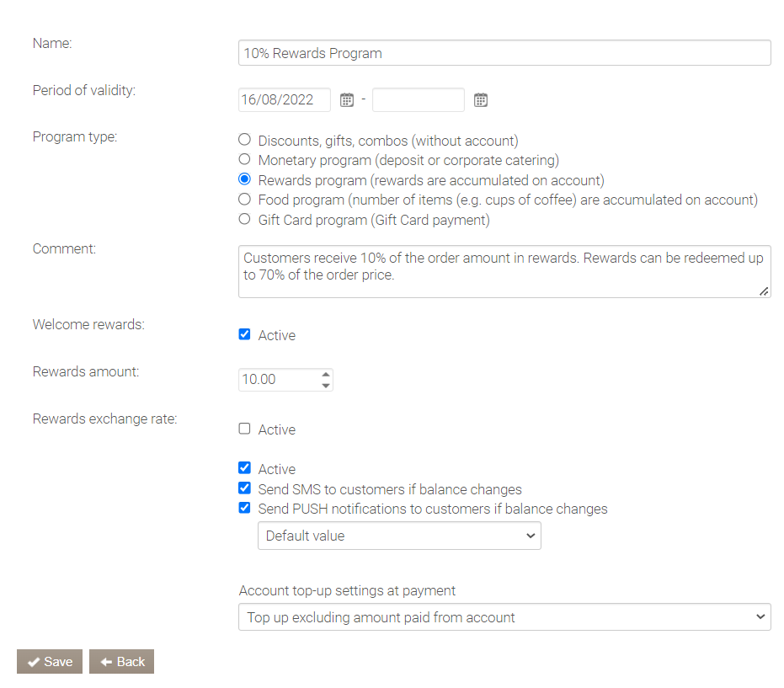
Task: Disable Welcome rewards Active checkbox
Action: [x=245, y=334]
